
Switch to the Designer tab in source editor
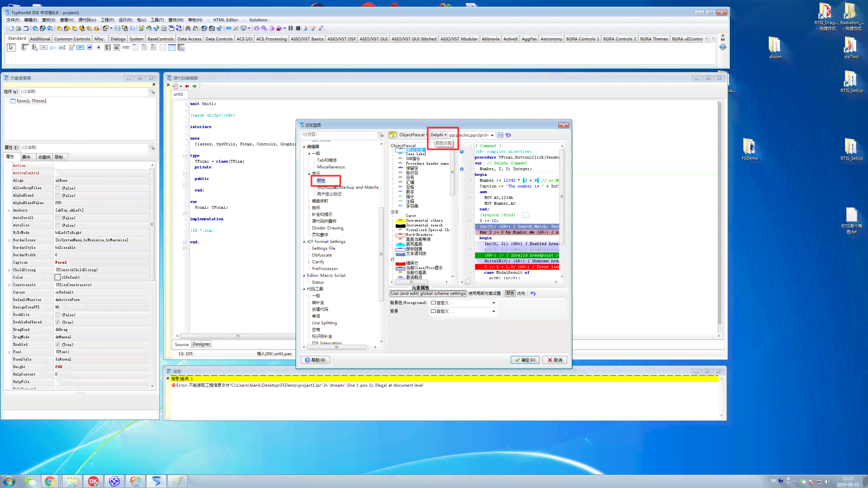coord(201,344)
